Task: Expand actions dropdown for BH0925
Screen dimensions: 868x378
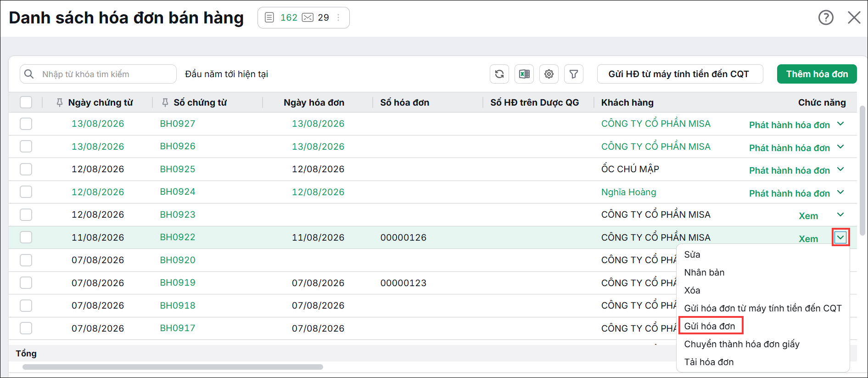Action: coord(840,169)
